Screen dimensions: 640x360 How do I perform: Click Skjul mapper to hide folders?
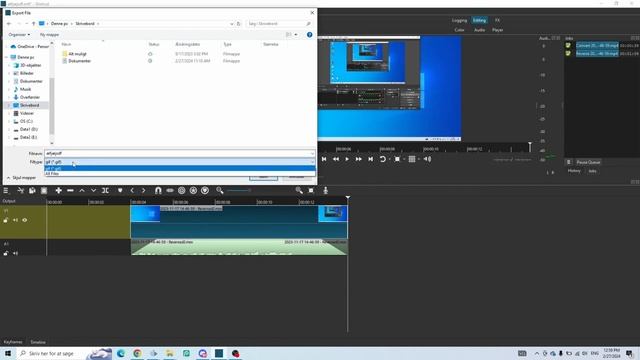21,178
